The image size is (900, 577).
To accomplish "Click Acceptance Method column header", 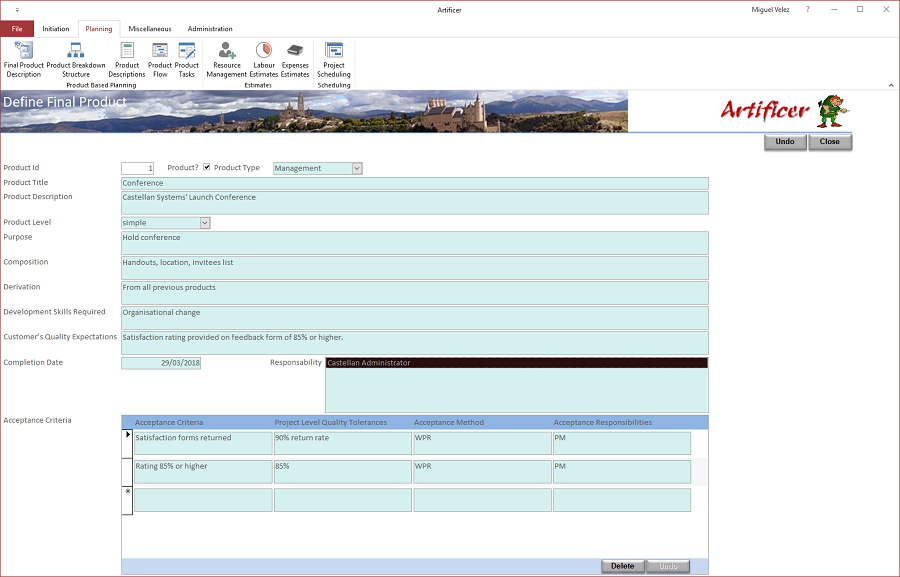I will coord(449,423).
